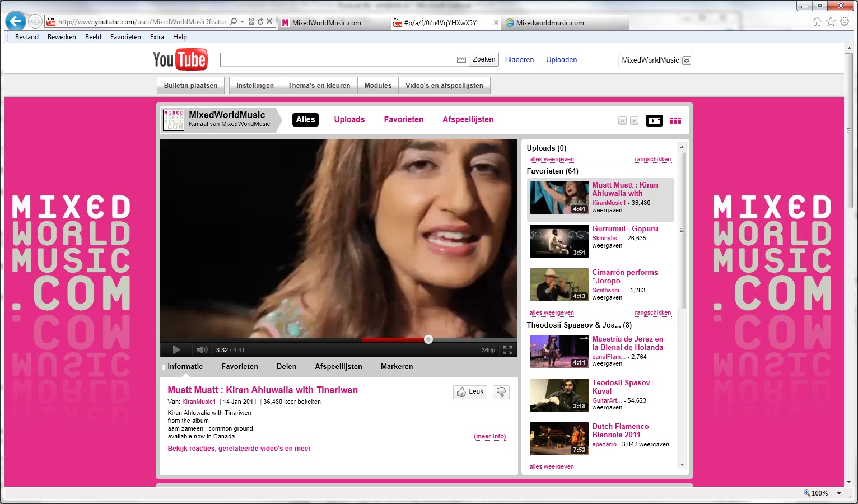Open the Delen tab below the video

(286, 366)
